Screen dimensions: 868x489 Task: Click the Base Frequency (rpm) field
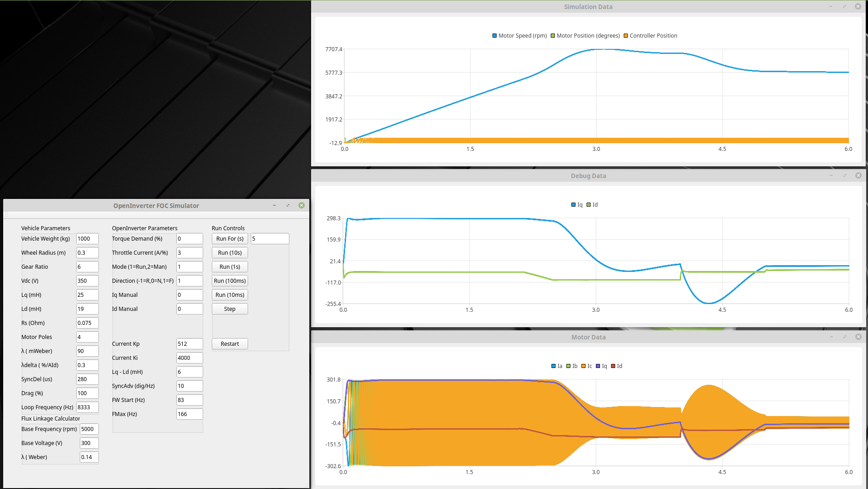[x=89, y=429]
